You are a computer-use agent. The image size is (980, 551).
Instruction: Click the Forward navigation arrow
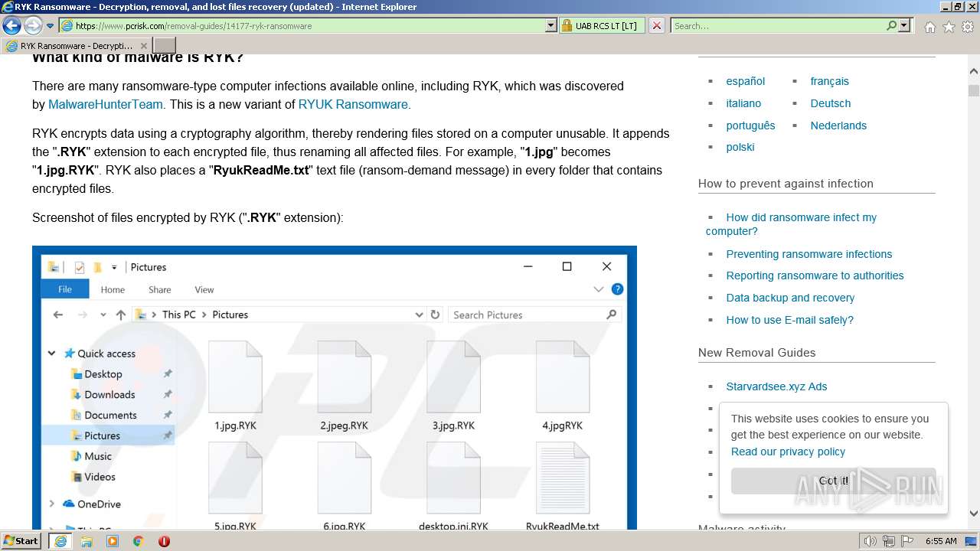coord(33,25)
